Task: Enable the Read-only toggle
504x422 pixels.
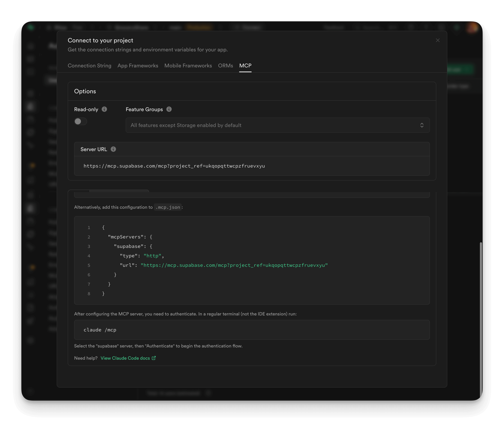Action: 80,121
